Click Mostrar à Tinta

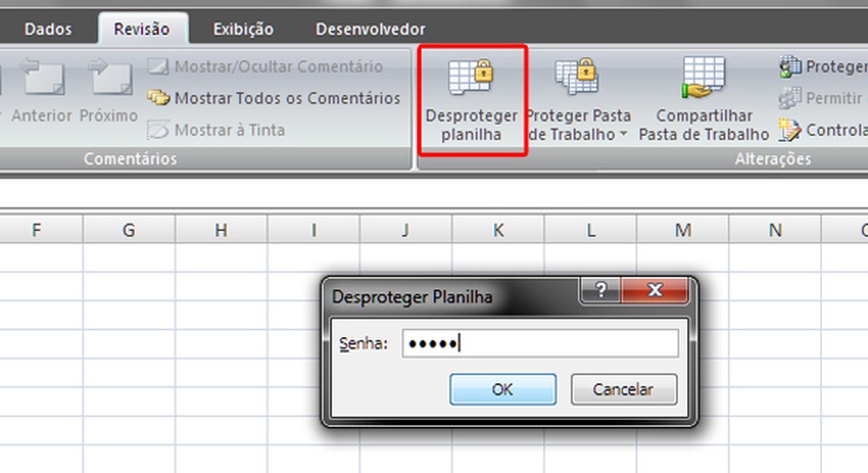click(x=216, y=130)
